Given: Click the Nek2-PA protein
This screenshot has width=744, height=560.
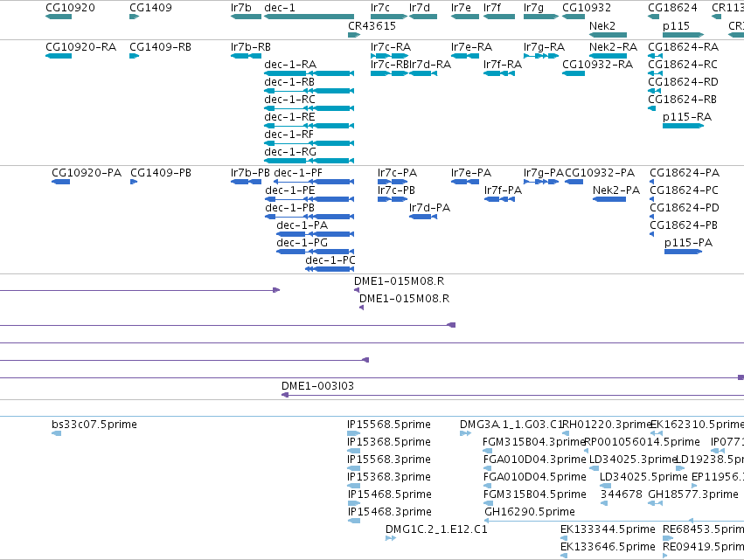Looking at the screenshot, I should (609, 200).
